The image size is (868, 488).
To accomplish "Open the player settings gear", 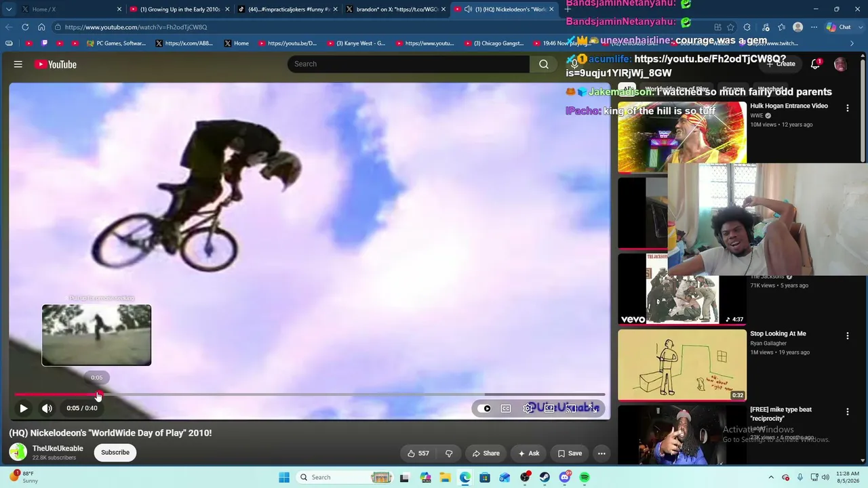I will coord(528,409).
